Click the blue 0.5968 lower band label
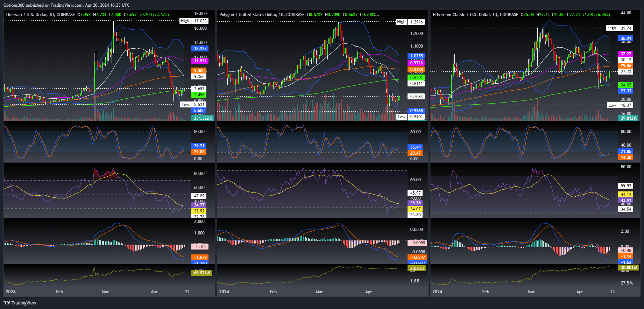Image resolution: width=644 pixels, height=309 pixels. (x=416, y=111)
